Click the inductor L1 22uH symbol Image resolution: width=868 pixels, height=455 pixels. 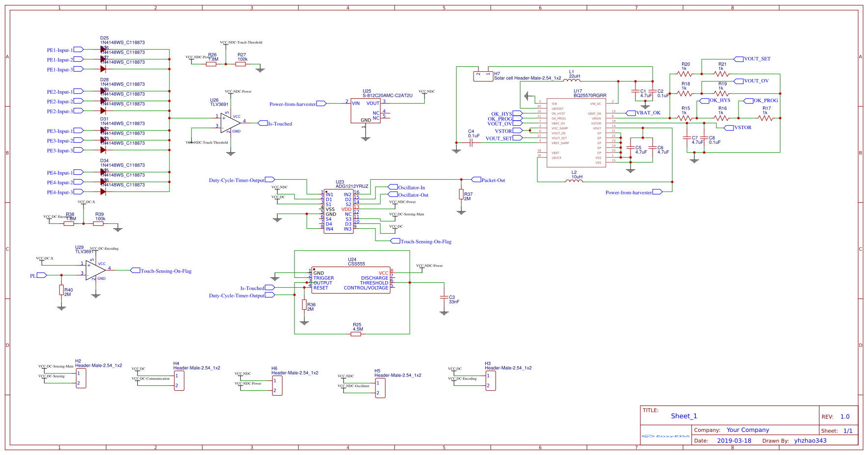(572, 80)
